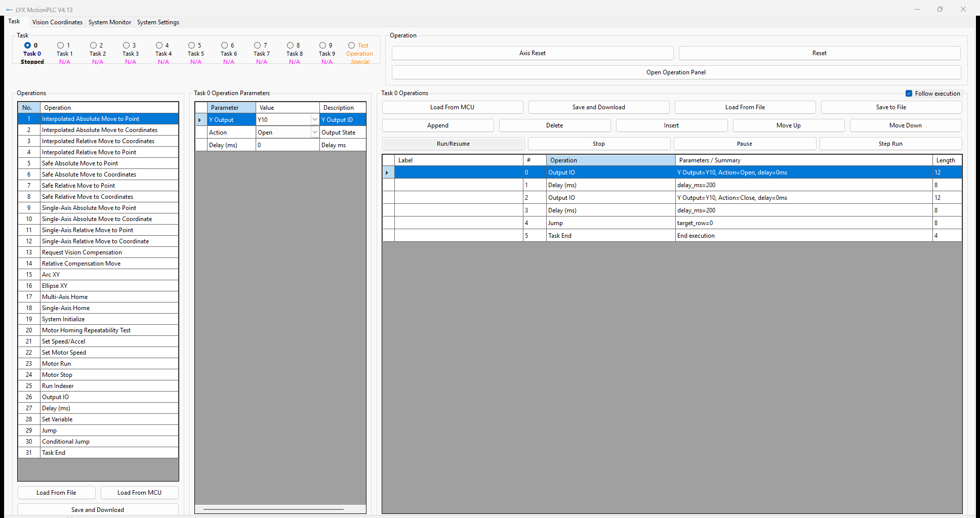
Task: Select row 1 Delay (ms) step
Action: point(672,185)
